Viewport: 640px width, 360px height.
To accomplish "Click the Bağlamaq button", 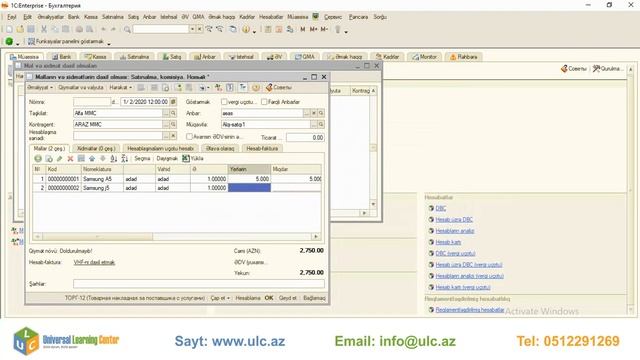I will [314, 298].
